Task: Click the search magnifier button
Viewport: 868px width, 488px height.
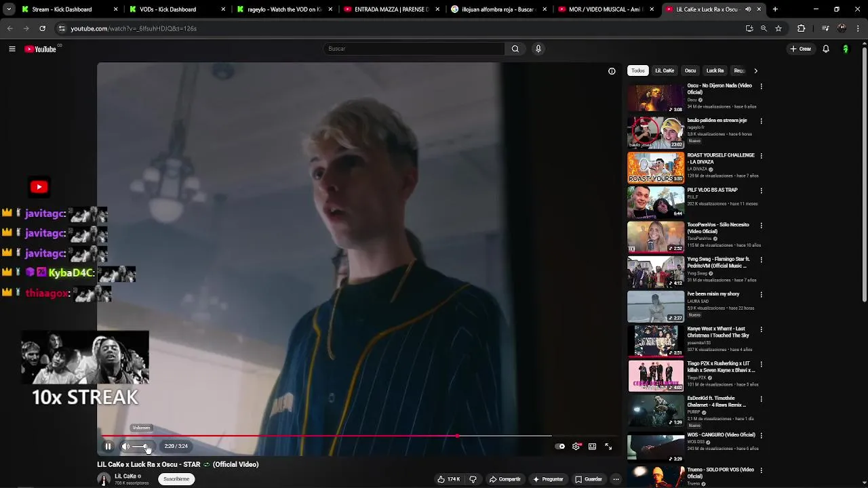Action: coord(515,49)
